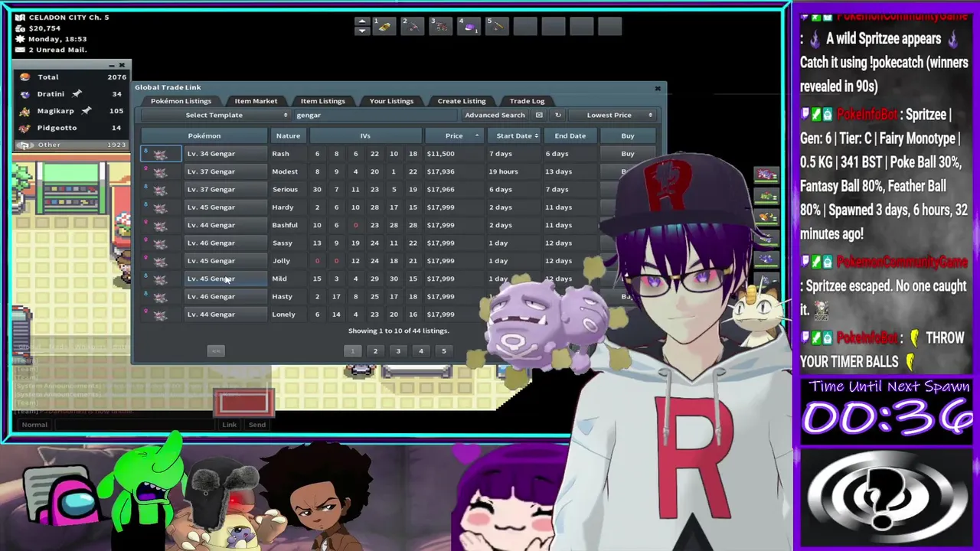This screenshot has height=551, width=980.
Task: Click the chat Link button
Action: 229,425
